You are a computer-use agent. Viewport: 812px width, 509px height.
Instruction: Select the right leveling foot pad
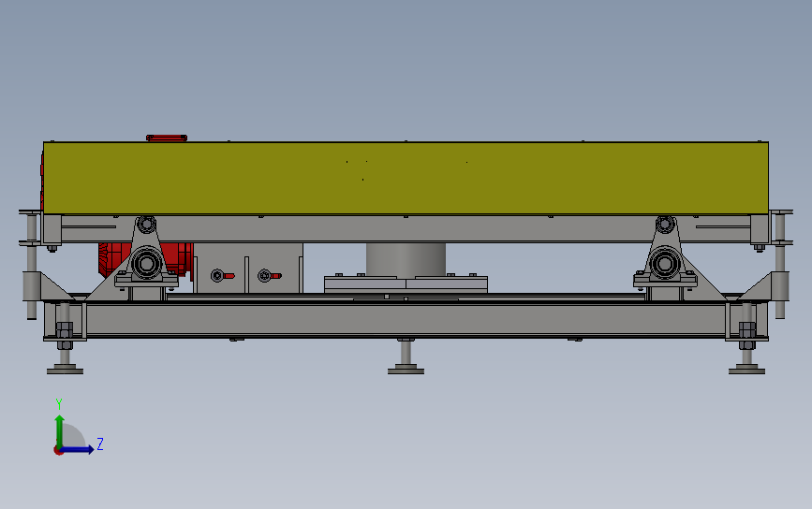746,370
